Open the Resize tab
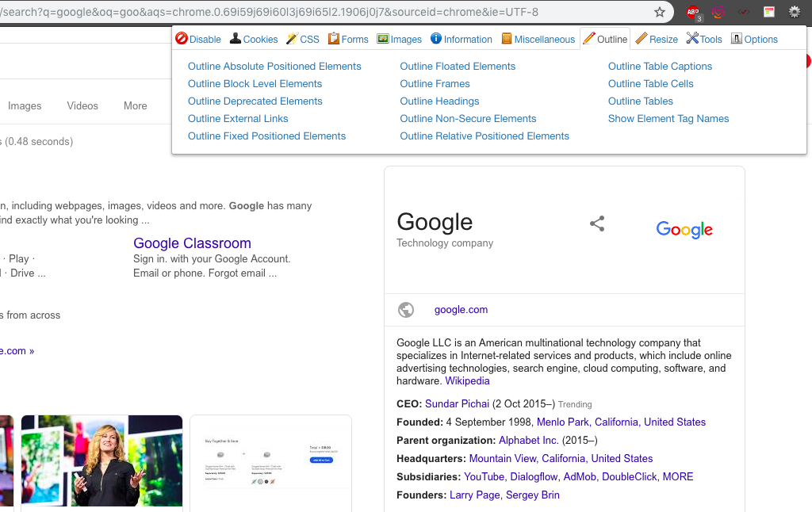812x512 pixels. (x=657, y=39)
